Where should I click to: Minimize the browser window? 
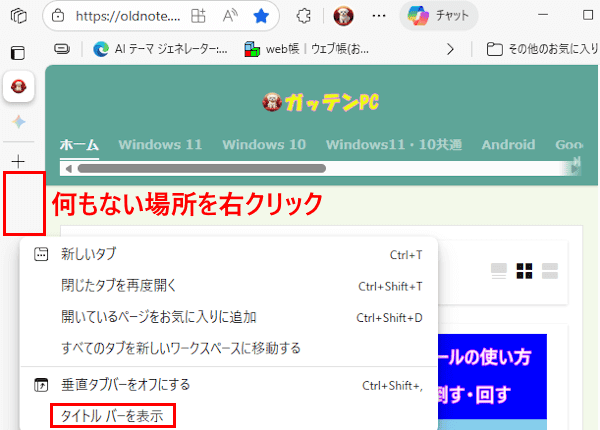(543, 15)
